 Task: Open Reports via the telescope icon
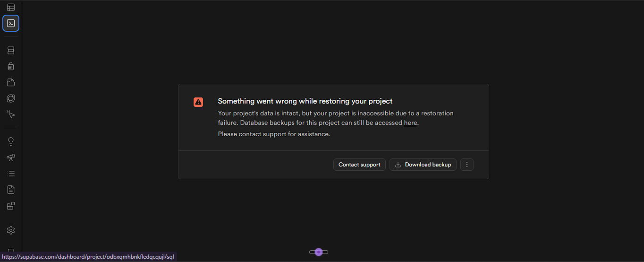pyautogui.click(x=11, y=157)
